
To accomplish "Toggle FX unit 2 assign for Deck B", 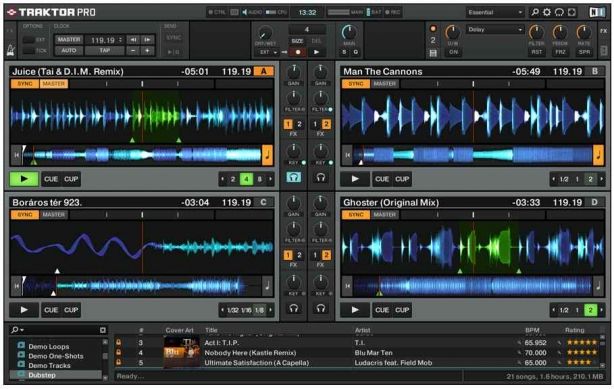I will 326,125.
